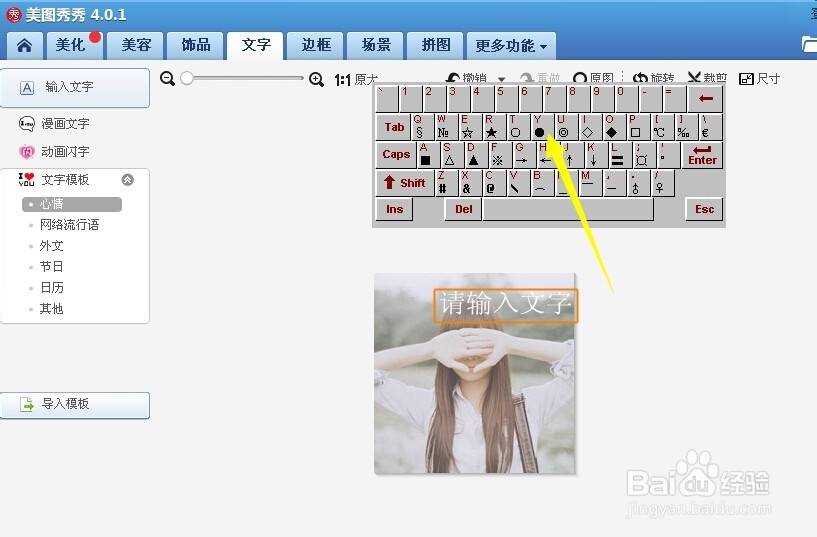Select the 文字 tab

tap(255, 45)
